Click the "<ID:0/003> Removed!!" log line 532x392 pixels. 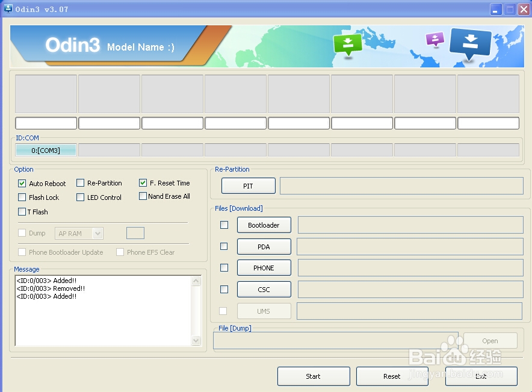(51, 288)
